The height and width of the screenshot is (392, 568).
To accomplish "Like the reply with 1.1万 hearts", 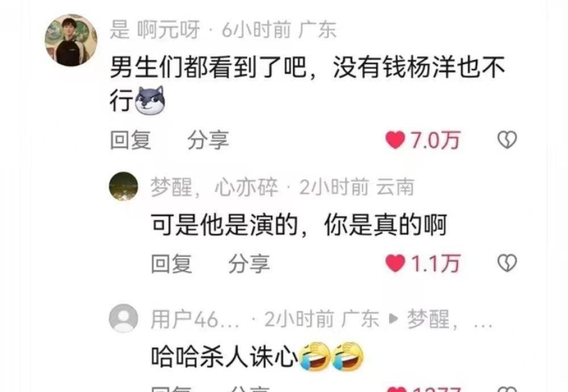I will (395, 263).
